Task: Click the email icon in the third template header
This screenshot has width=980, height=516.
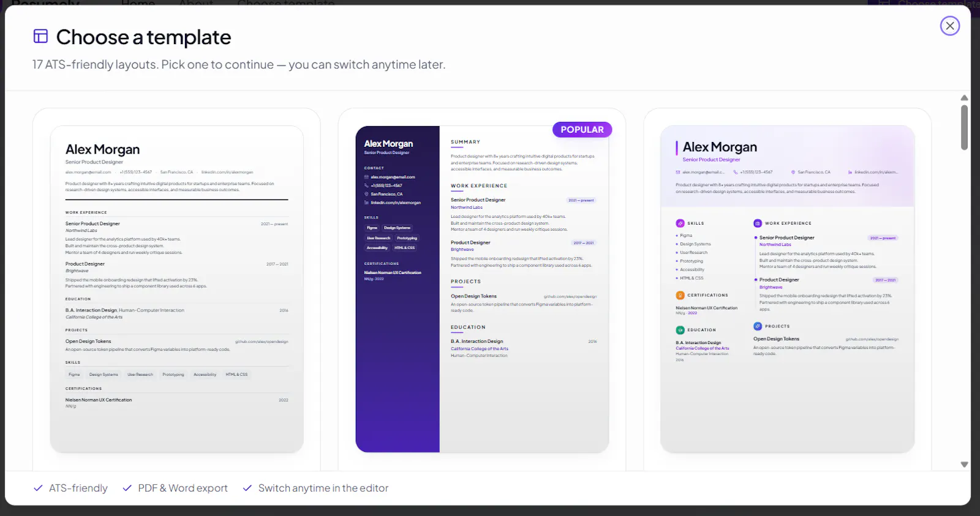Action: coord(678,172)
